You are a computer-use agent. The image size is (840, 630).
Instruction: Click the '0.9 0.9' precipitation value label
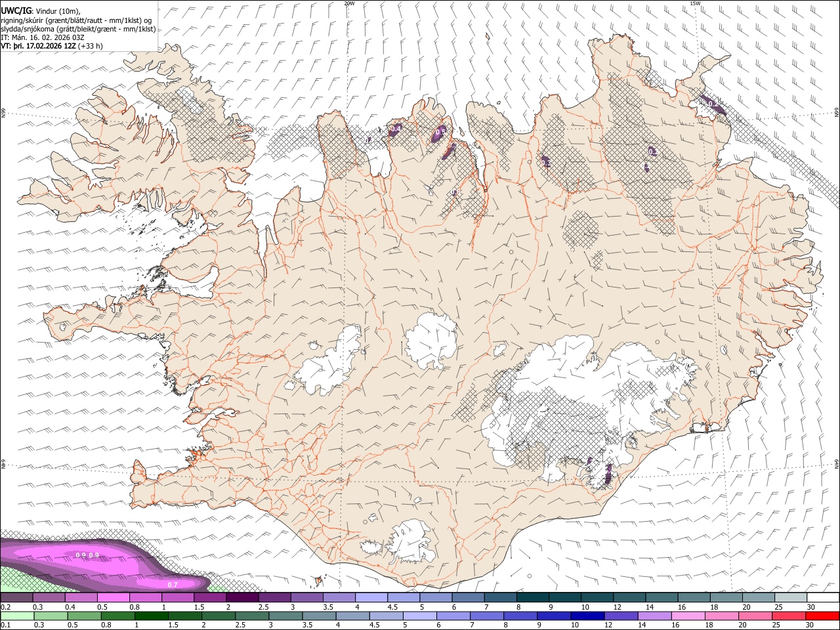[87, 555]
